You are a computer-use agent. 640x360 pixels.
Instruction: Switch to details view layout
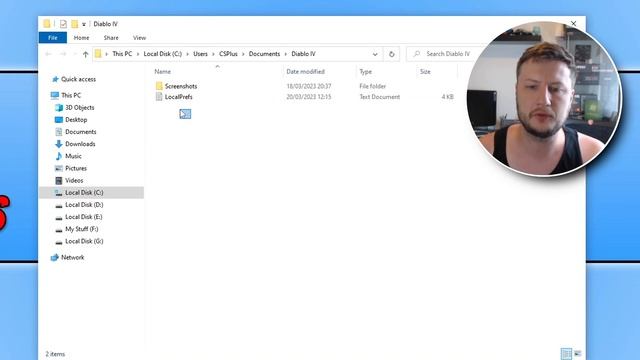point(566,353)
